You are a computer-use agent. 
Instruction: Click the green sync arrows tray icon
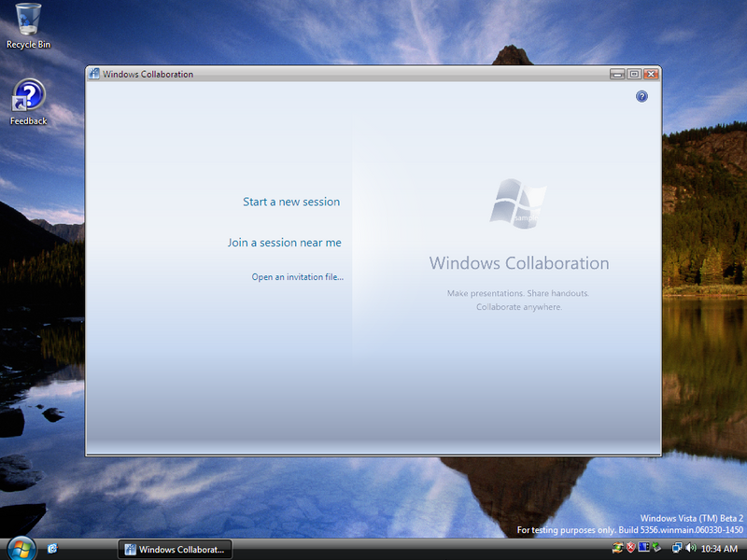[x=617, y=549]
